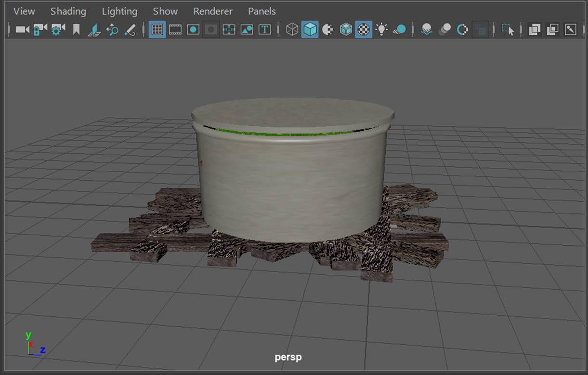The height and width of the screenshot is (375, 588).
Task: Toggle Use Default Material icon
Action: click(x=327, y=29)
